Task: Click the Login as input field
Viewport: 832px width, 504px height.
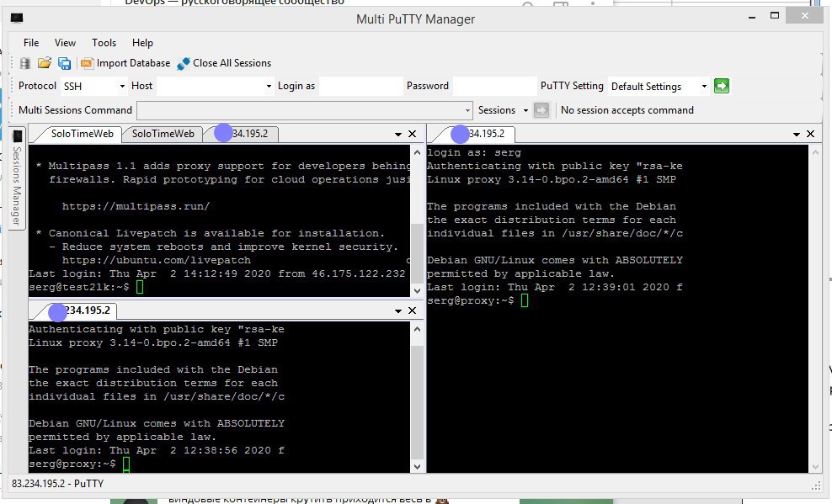Action: pos(360,86)
